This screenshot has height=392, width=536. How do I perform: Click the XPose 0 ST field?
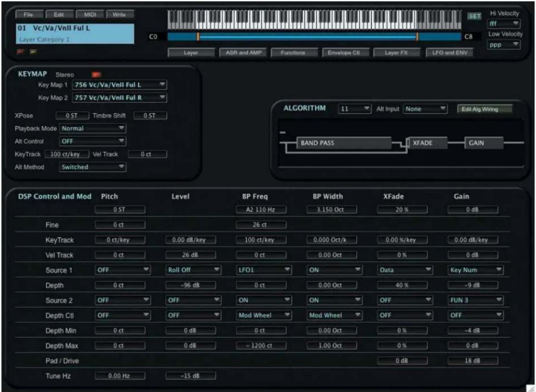coord(72,116)
